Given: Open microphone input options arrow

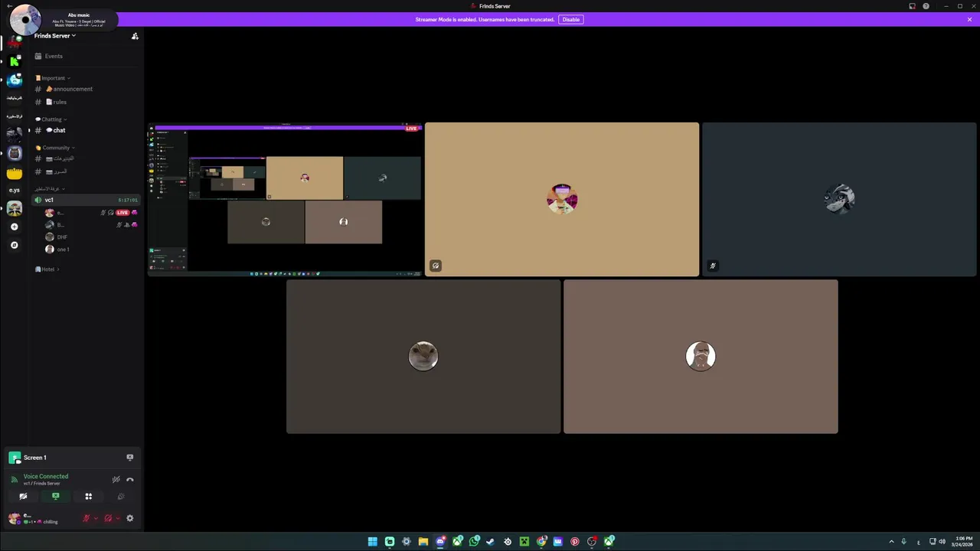Looking at the screenshot, I should [x=95, y=519].
